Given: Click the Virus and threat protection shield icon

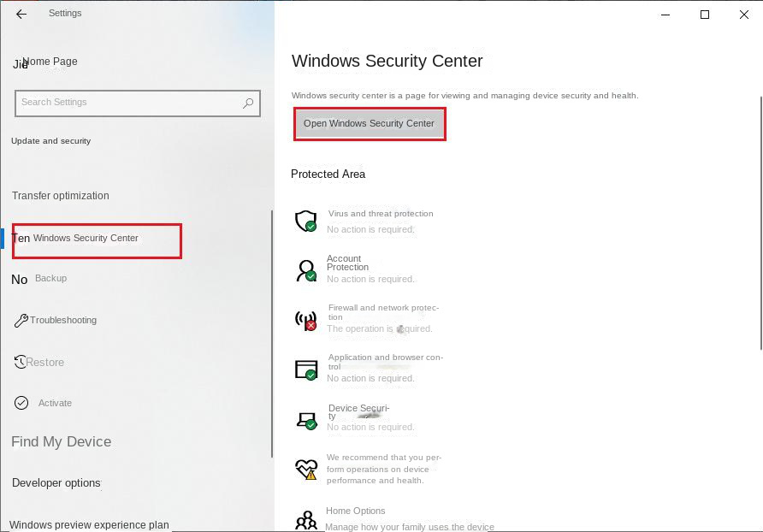Looking at the screenshot, I should click(305, 222).
